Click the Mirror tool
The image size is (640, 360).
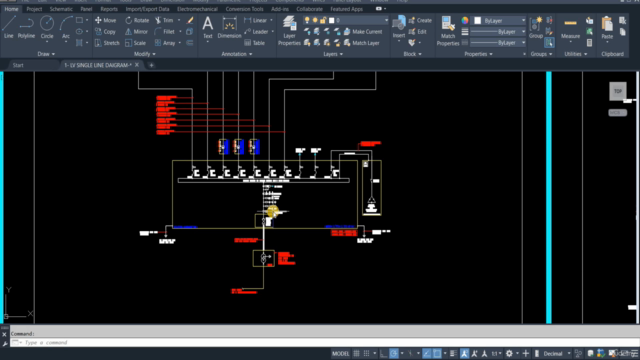coord(136,31)
